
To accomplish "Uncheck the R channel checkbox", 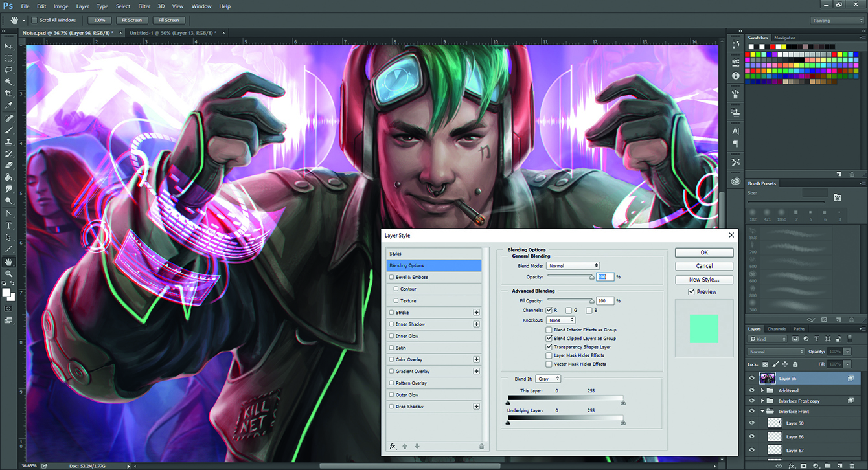I will [x=549, y=311].
